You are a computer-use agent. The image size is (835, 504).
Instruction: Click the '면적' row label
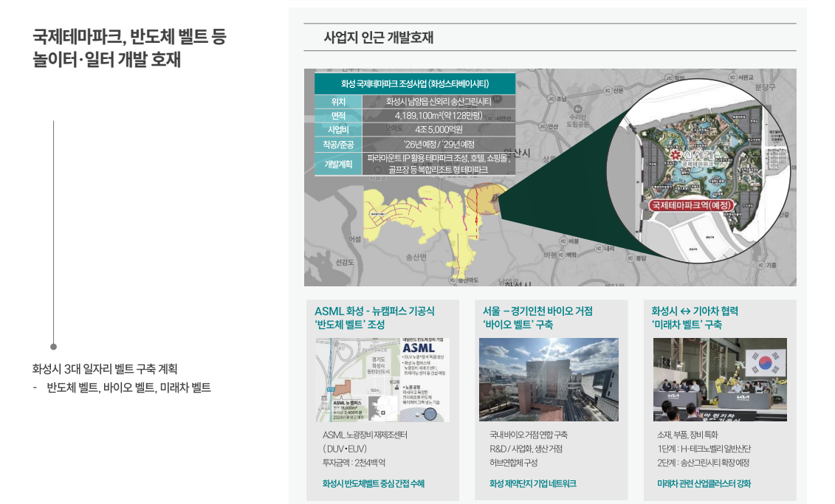(x=338, y=116)
